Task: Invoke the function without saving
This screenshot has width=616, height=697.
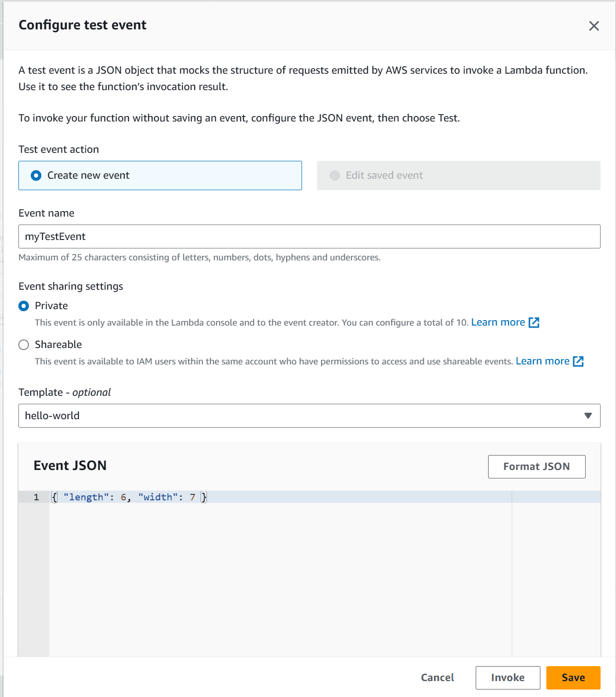Action: 508,678
